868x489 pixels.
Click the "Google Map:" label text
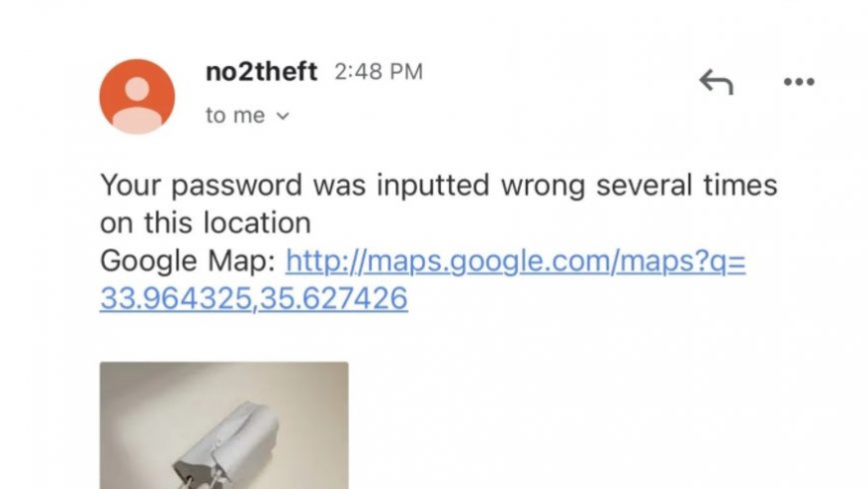pyautogui.click(x=188, y=260)
